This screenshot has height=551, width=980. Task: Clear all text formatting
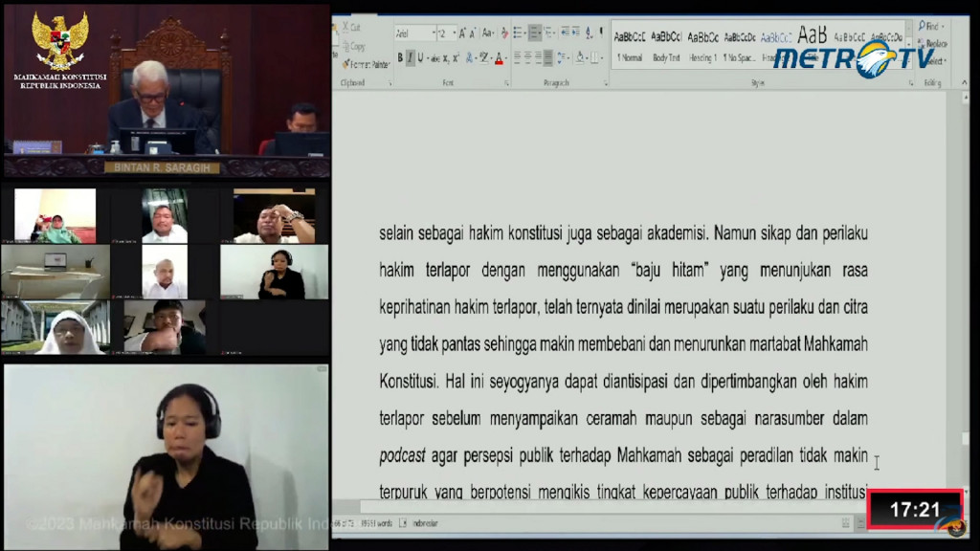pyautogui.click(x=504, y=33)
